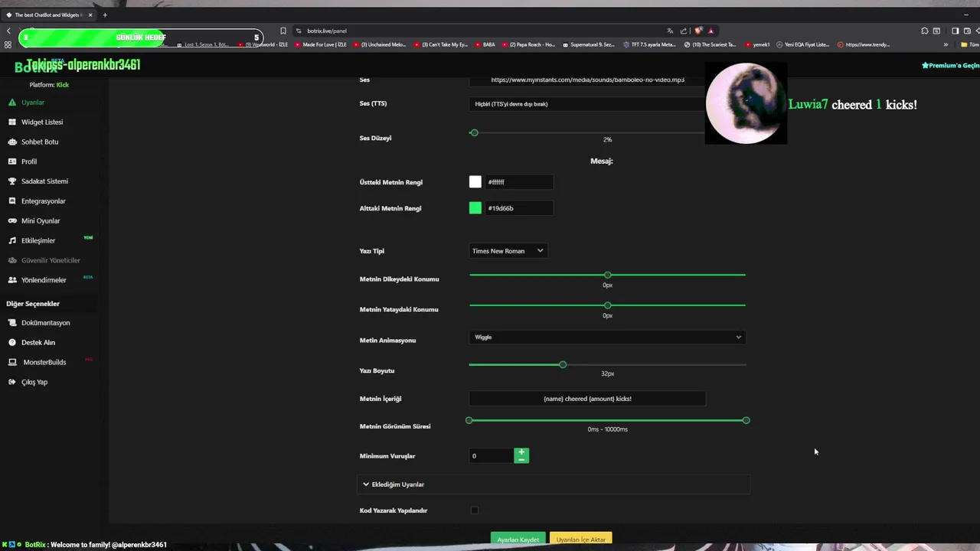The width and height of the screenshot is (980, 551).
Task: Click the Entegrasyonlar sidebar icon
Action: tap(12, 201)
